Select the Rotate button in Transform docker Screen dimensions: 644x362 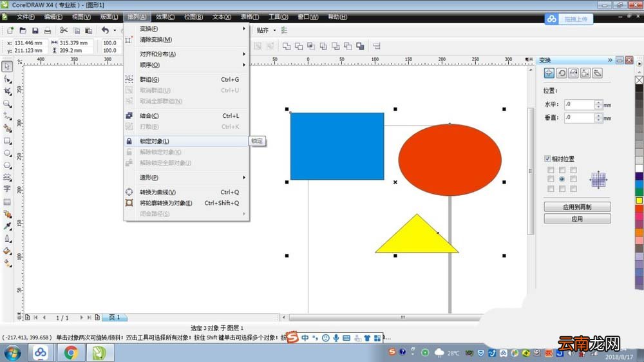pos(562,73)
